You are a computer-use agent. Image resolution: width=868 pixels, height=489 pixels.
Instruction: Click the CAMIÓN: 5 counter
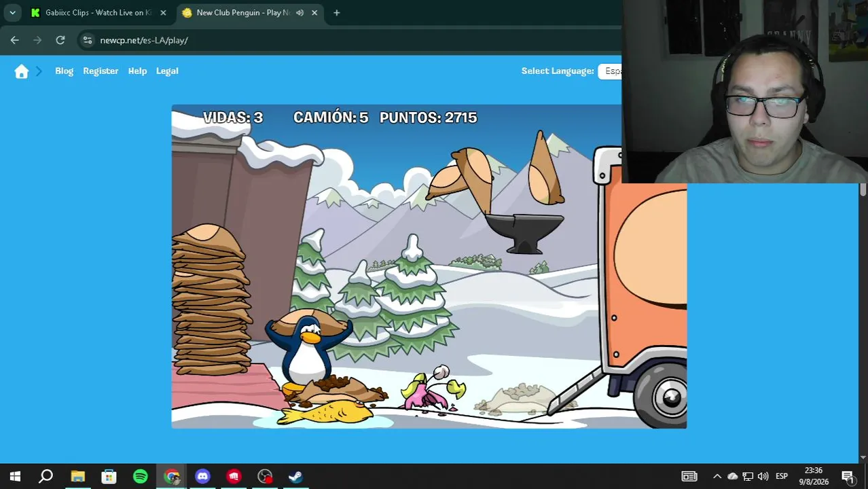click(330, 117)
